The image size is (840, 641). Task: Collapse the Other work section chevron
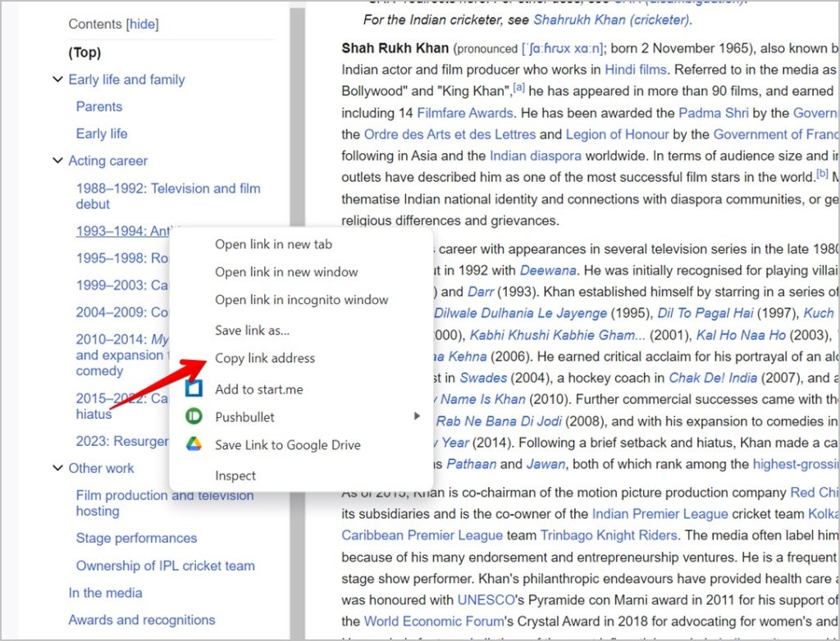[x=57, y=468]
